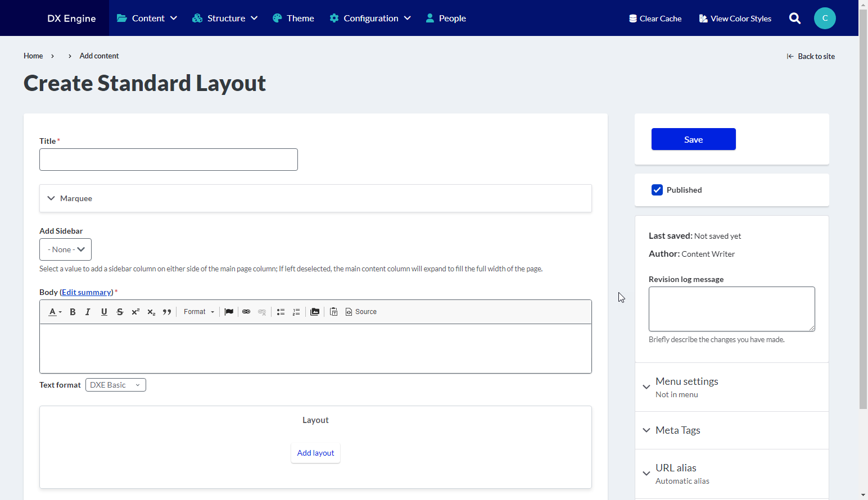This screenshot has height=500, width=868.
Task: Open the Text format DXE Basic dropdown
Action: pos(116,385)
